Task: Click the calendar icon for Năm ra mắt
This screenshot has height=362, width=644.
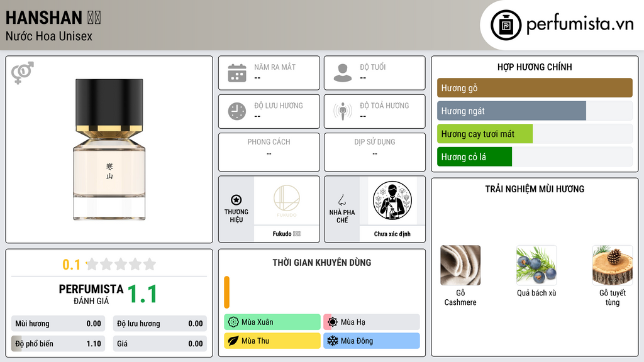Action: [237, 73]
